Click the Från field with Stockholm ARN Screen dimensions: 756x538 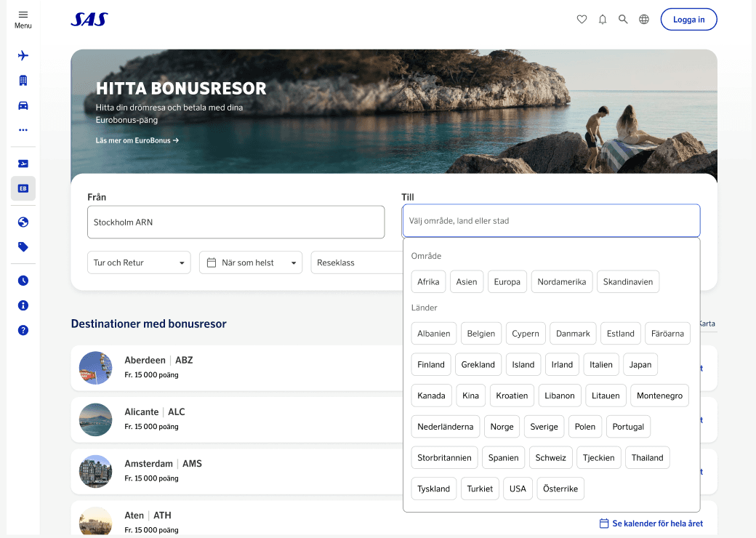[236, 222]
